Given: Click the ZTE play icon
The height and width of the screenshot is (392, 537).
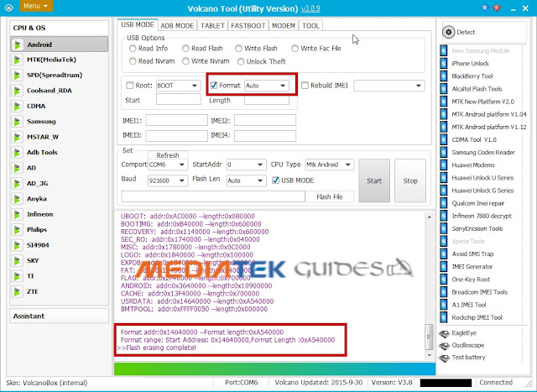Looking at the screenshot, I should click(x=17, y=291).
